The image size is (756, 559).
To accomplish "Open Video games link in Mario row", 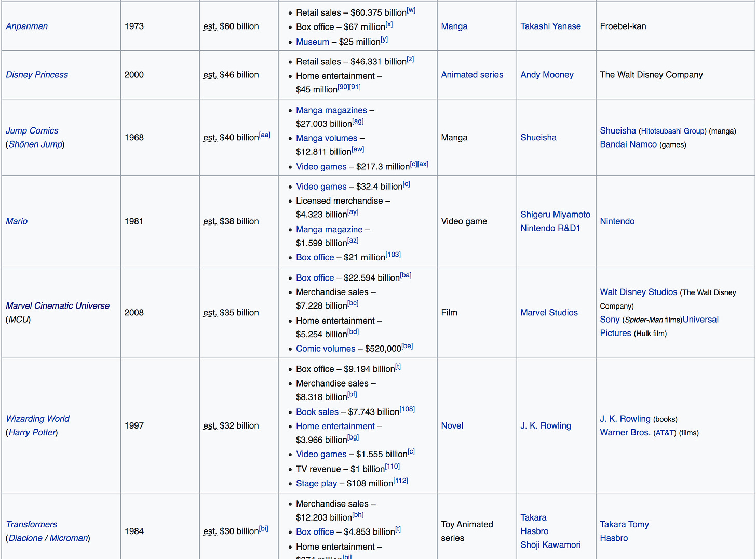I will [x=321, y=187].
